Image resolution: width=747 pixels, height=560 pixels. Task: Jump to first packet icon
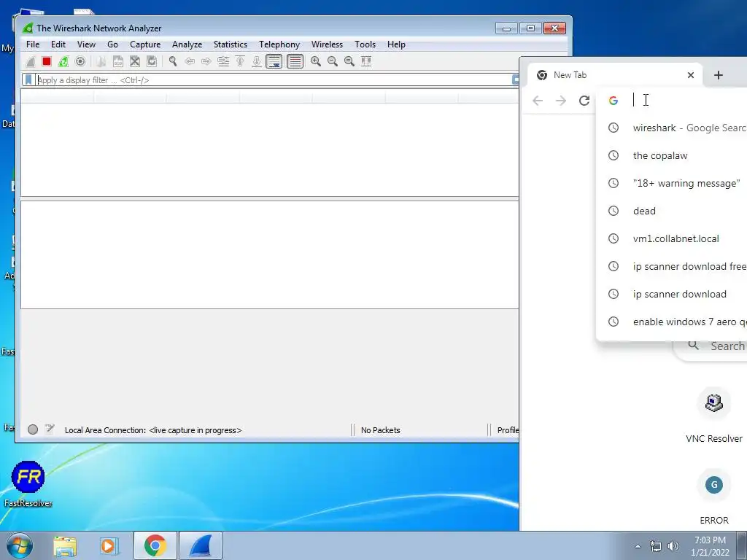240,61
